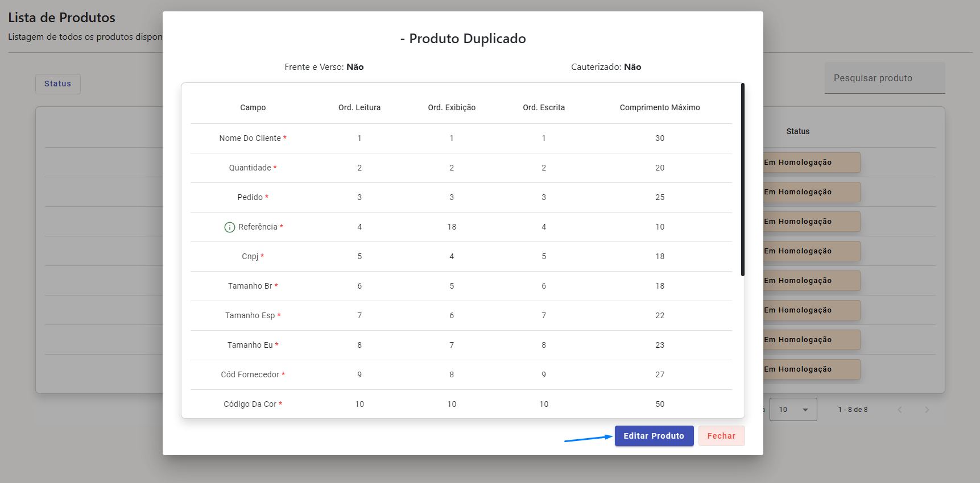
Task: Open the rows-per-page dropdown showing 10
Action: point(793,410)
